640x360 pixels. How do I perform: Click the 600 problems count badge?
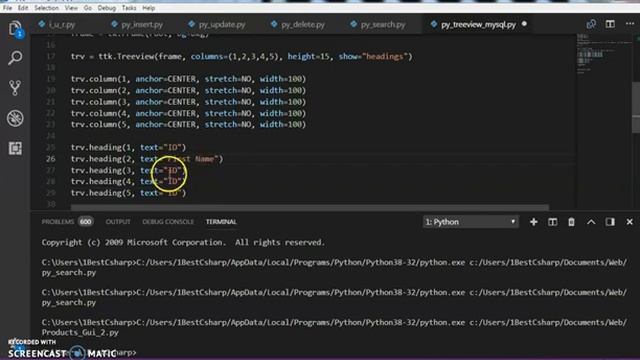coord(86,222)
